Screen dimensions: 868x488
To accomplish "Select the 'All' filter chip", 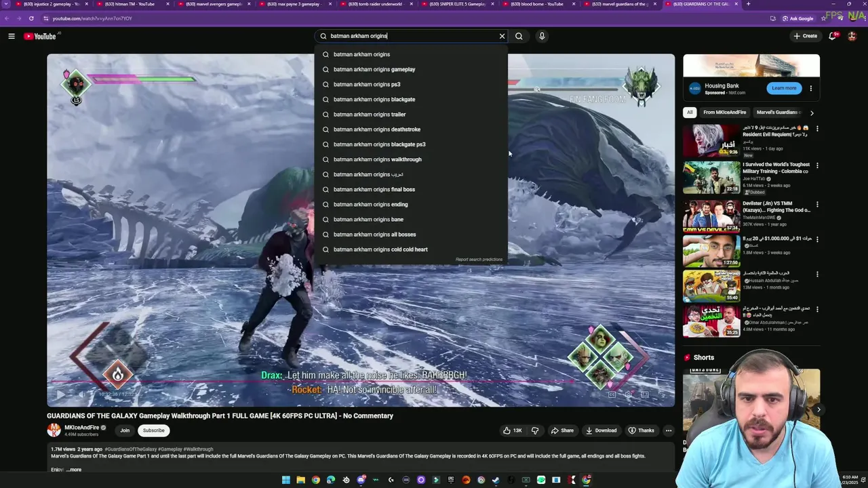I will pos(690,113).
